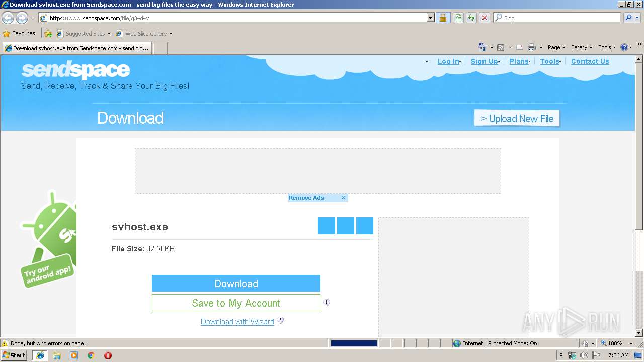Click the Refresh page icon

coord(471,18)
